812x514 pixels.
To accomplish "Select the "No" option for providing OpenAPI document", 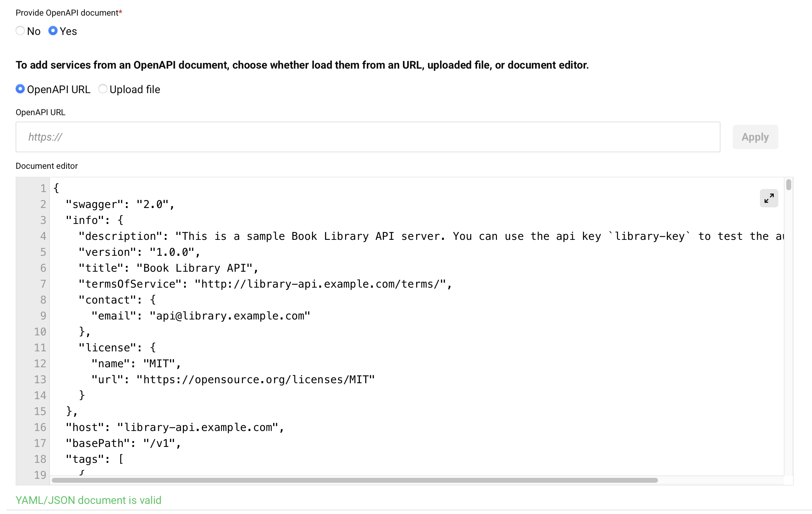I will pyautogui.click(x=20, y=31).
